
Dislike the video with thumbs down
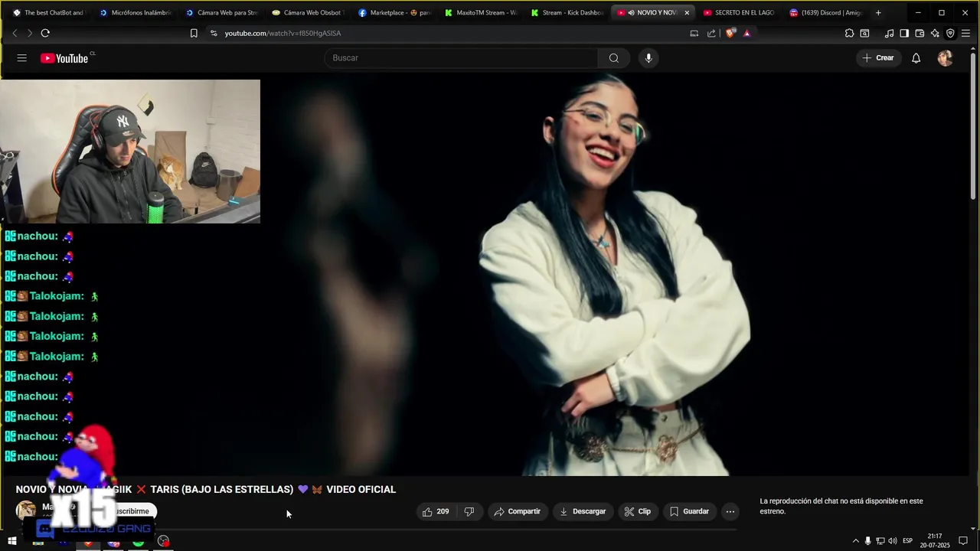[469, 511]
